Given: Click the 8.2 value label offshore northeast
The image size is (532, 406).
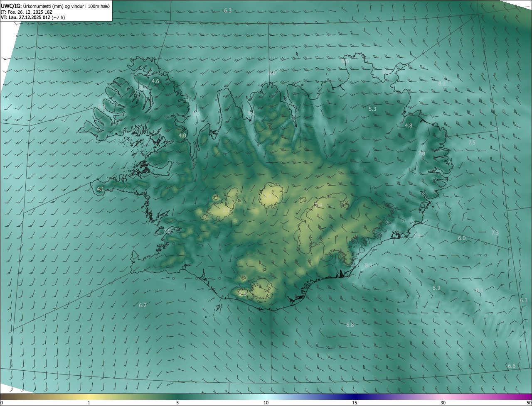Looking at the screenshot, I should [442, 83].
